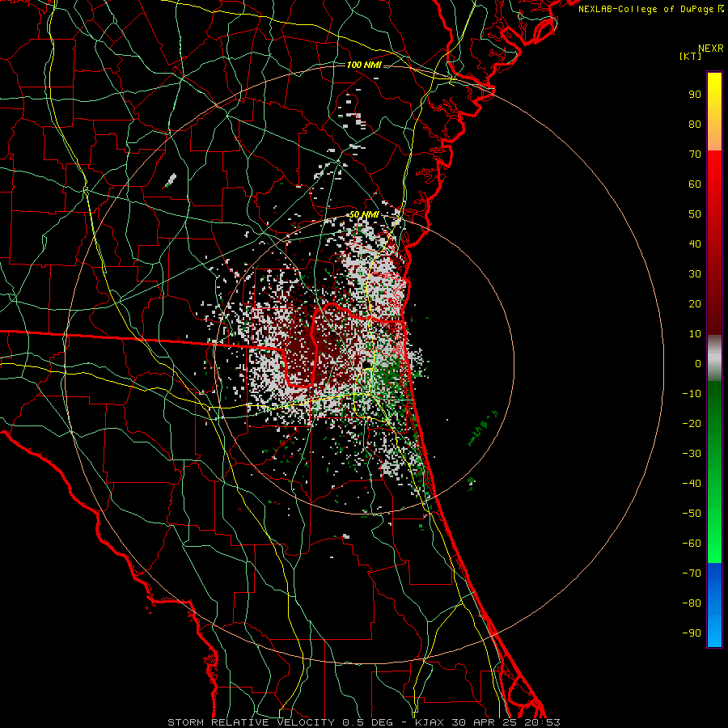Click the 100 NMI range ring label
The height and width of the screenshot is (728, 728).
(364, 65)
